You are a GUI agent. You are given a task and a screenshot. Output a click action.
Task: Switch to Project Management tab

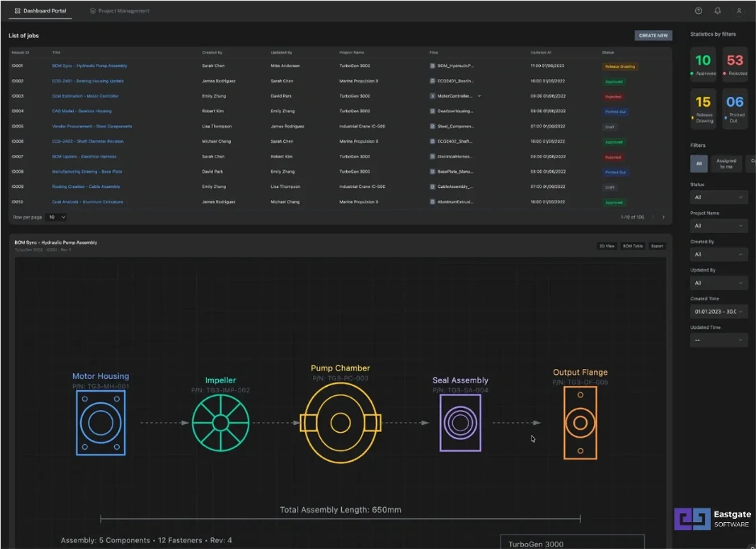120,11
